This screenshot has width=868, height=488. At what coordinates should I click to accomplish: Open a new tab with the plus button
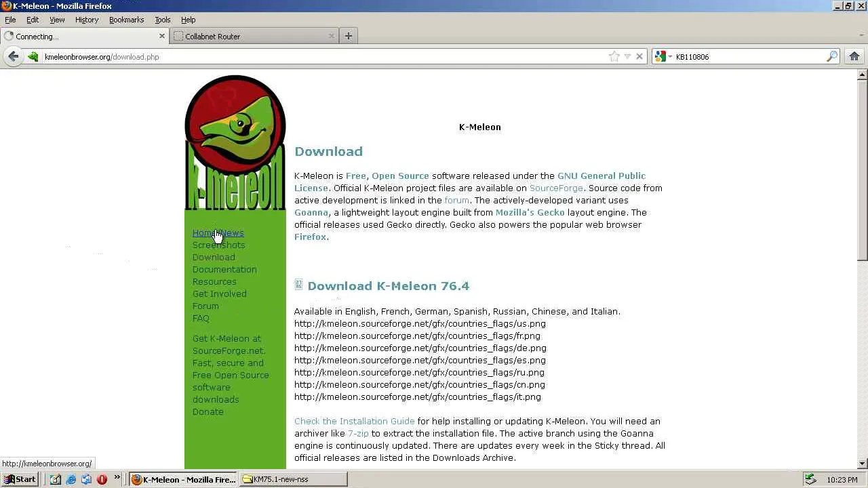point(349,36)
